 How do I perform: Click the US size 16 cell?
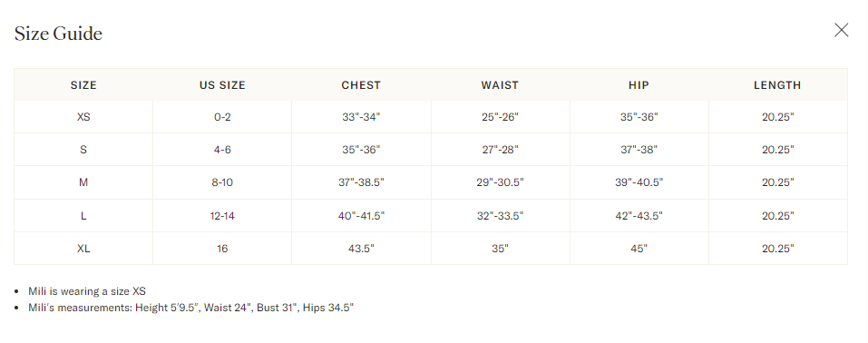[222, 249]
